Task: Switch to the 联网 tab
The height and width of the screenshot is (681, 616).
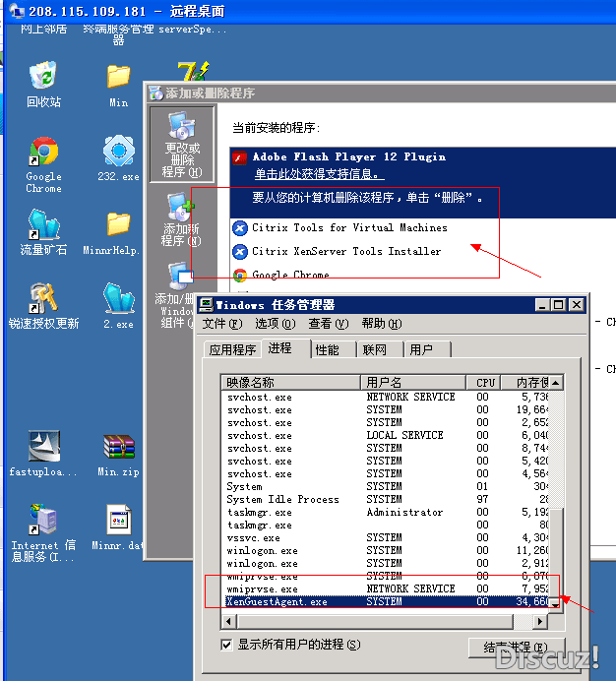Action: pyautogui.click(x=380, y=349)
